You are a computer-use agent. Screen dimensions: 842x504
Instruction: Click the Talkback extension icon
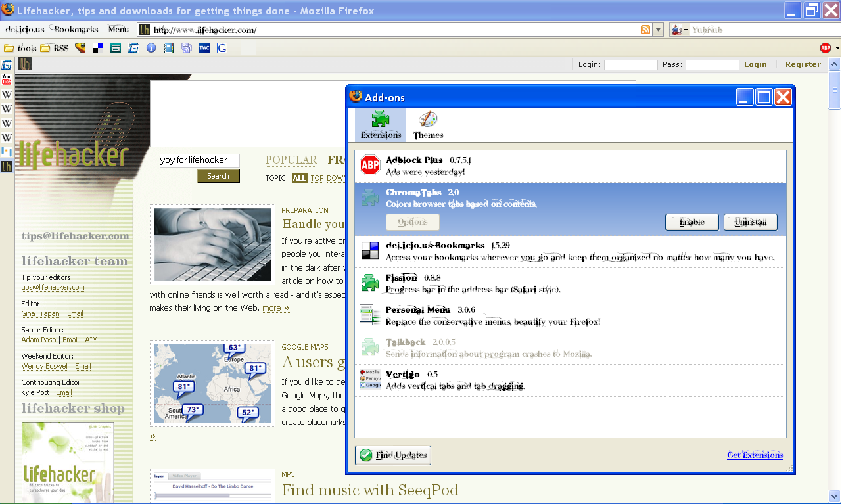coord(370,346)
